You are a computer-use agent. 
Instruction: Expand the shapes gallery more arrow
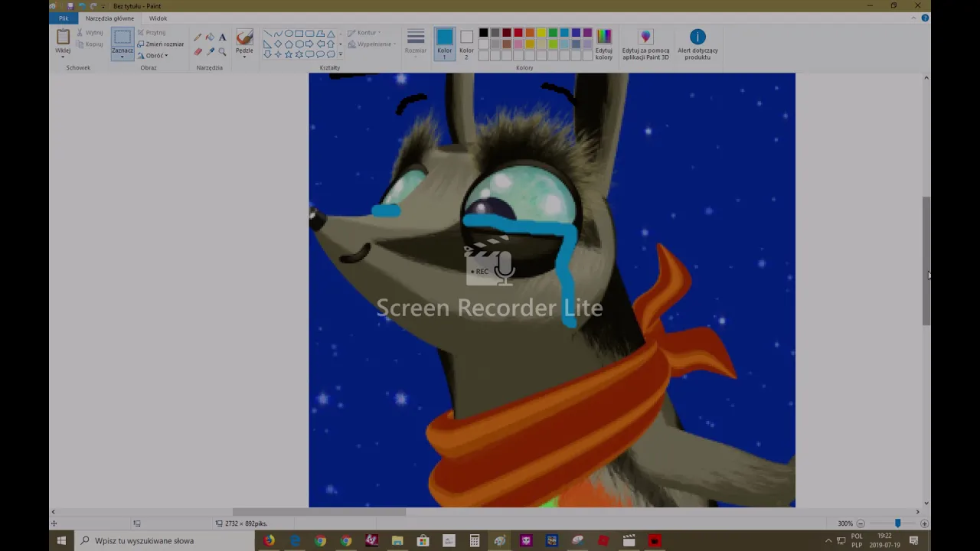click(340, 54)
